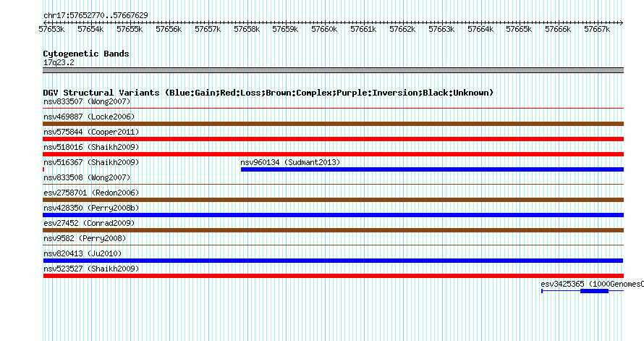Click the grey 17q23.2 cytogenetic band bar

333,70
